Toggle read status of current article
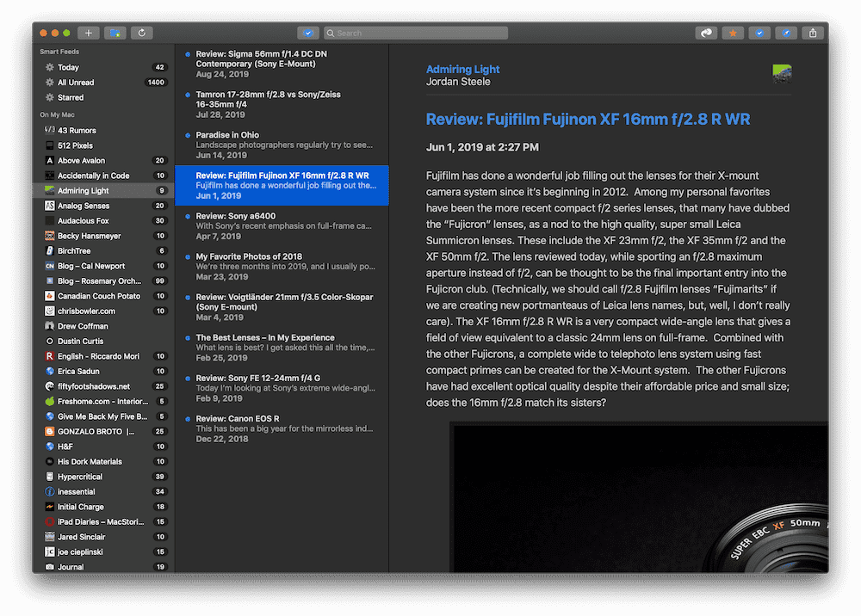This screenshot has width=861, height=616. [x=759, y=33]
